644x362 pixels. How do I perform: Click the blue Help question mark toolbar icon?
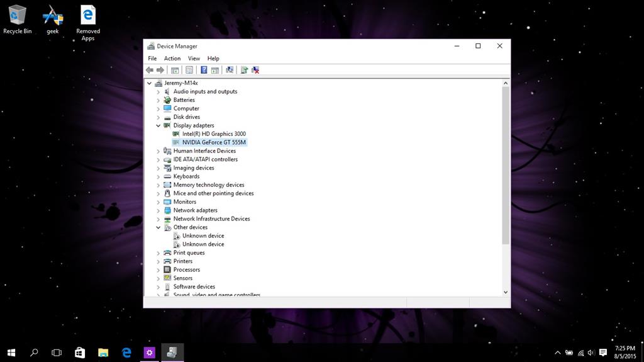click(x=204, y=71)
